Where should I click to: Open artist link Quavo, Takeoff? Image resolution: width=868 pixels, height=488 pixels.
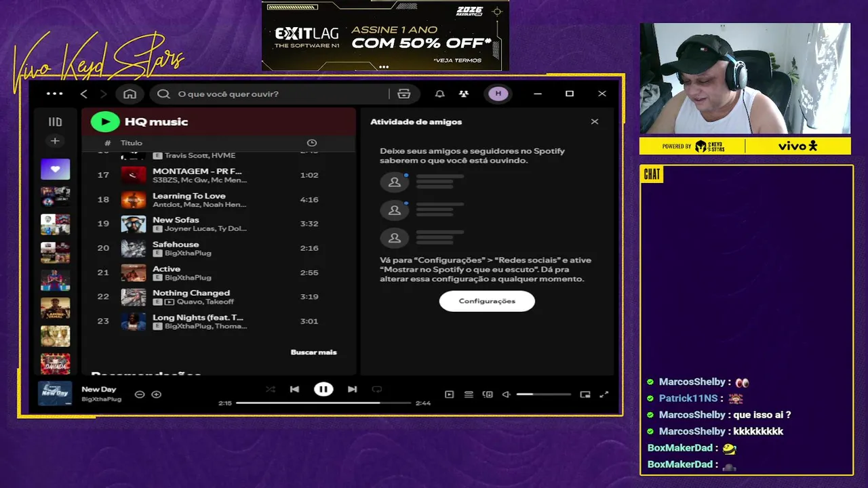coord(205,302)
